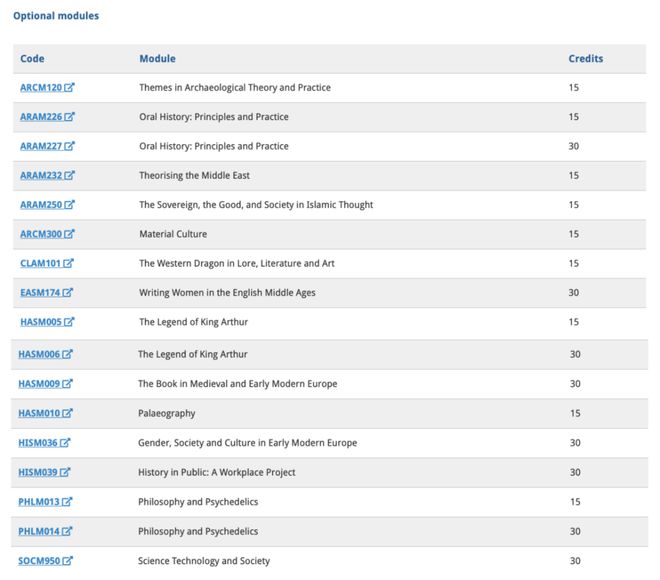
Task: Click the Credits column header
Action: pyautogui.click(x=585, y=59)
